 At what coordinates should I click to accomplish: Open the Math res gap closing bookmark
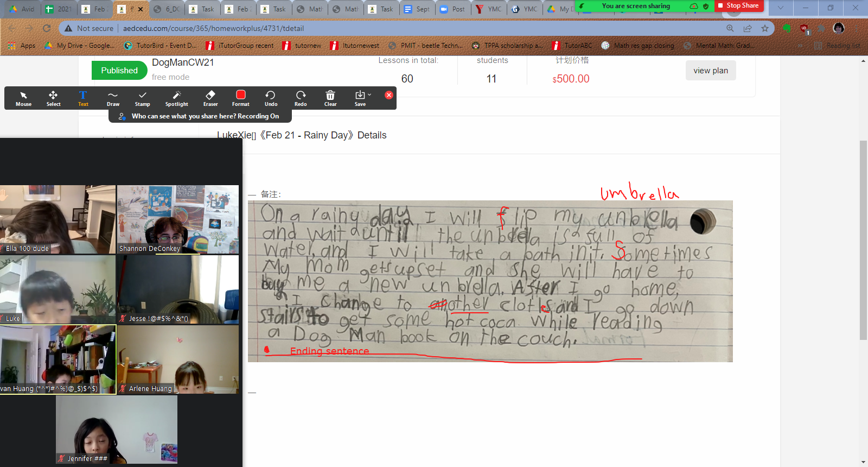[x=638, y=46]
